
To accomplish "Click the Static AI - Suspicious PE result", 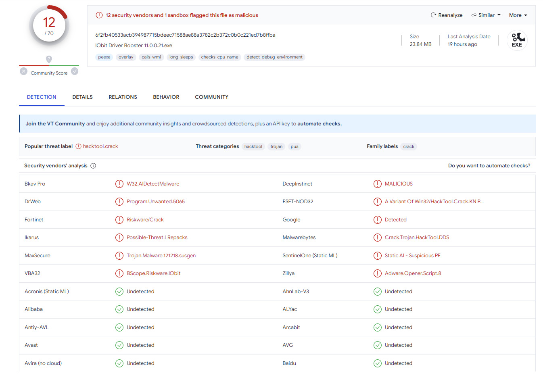I will tap(413, 256).
